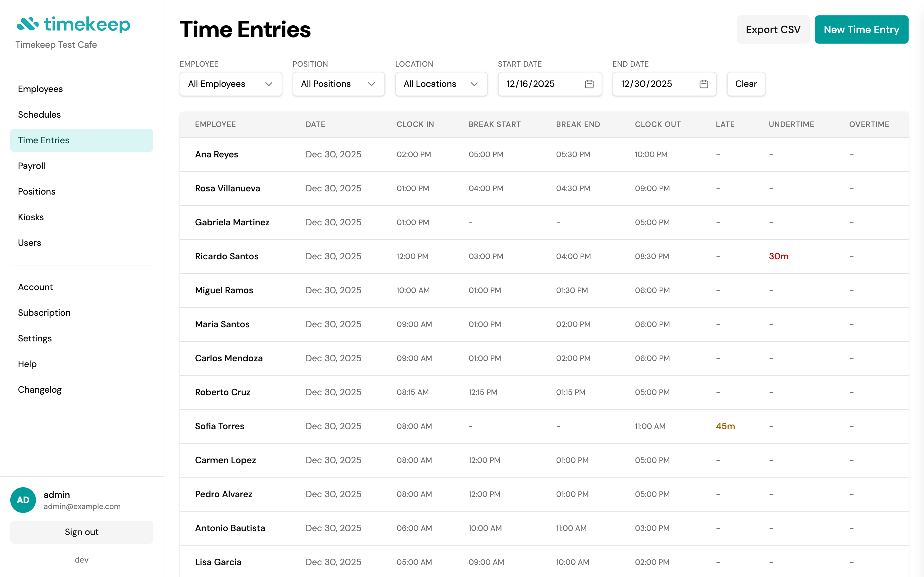
Task: Select the Time Entries nav item highlighted
Action: (x=43, y=140)
